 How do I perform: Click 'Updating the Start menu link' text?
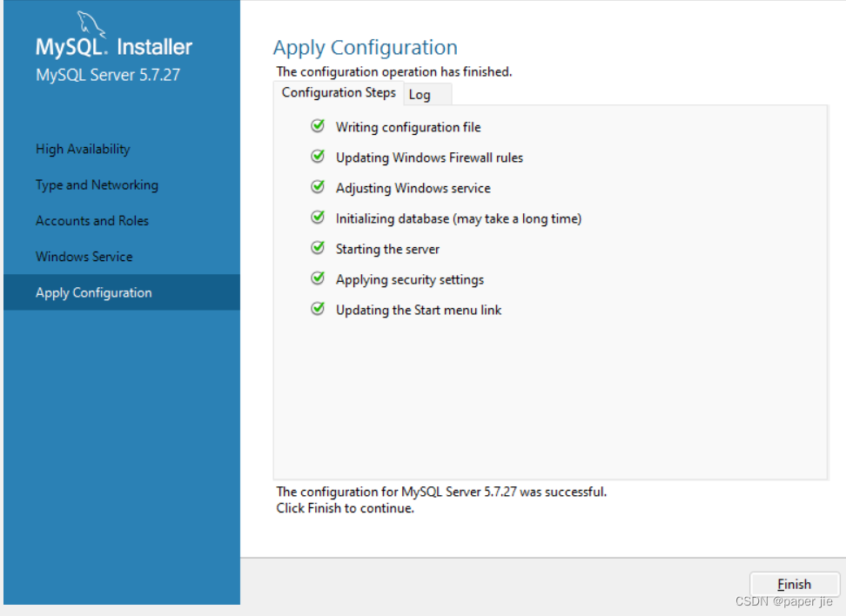[418, 310]
